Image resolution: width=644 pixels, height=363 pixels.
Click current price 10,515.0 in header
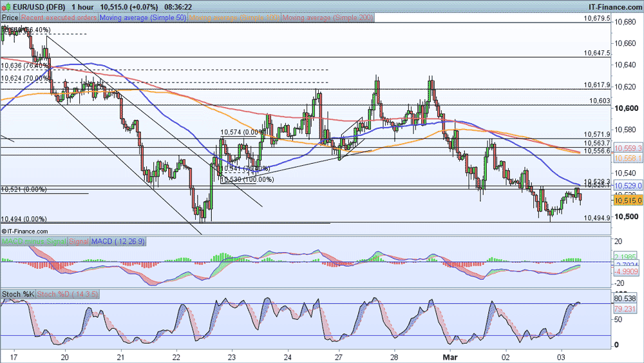[114, 7]
